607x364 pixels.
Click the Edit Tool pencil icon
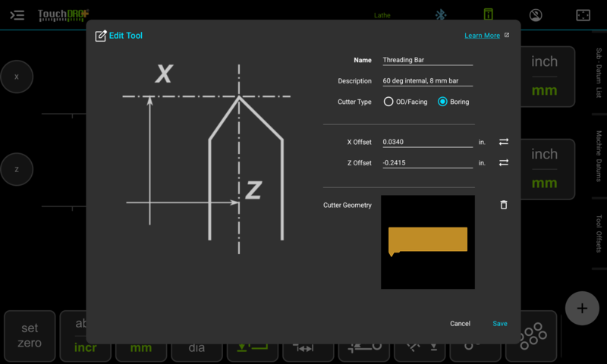point(101,36)
